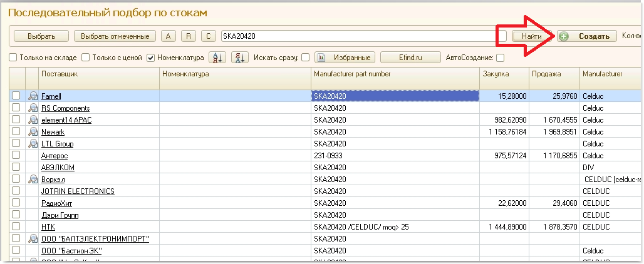
Task: Uncheck the 'Номенклатура' checkbox
Action: coord(150,58)
